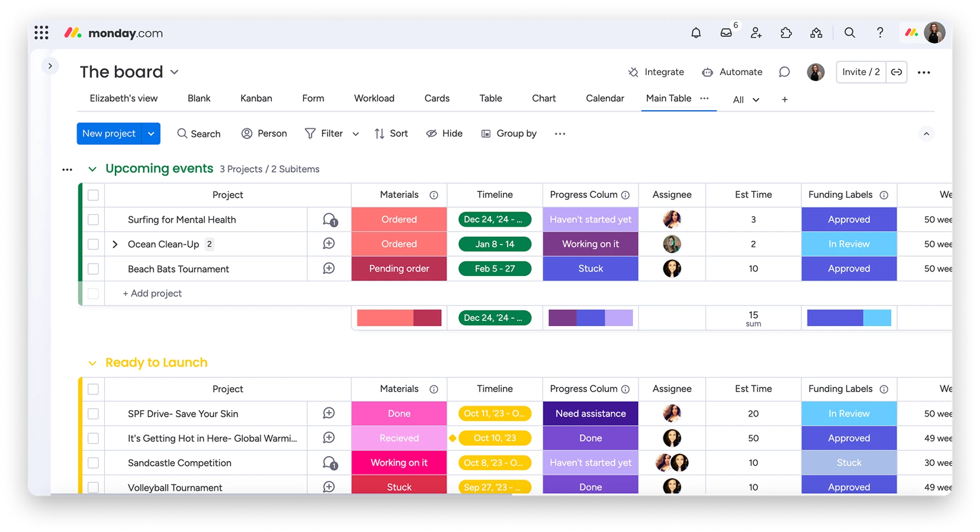Show Materials column info in Ready to Launch
This screenshot has width=980, height=532.
pyautogui.click(x=434, y=389)
